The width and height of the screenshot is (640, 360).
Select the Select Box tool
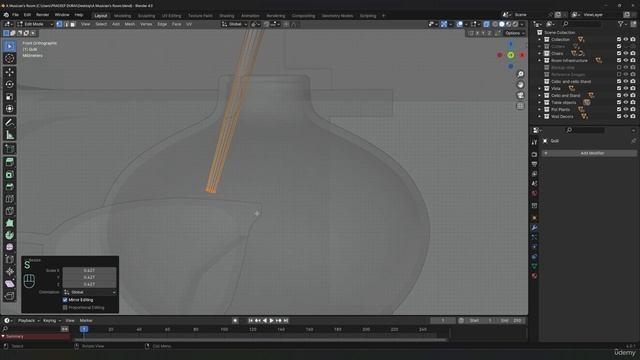coord(9,47)
